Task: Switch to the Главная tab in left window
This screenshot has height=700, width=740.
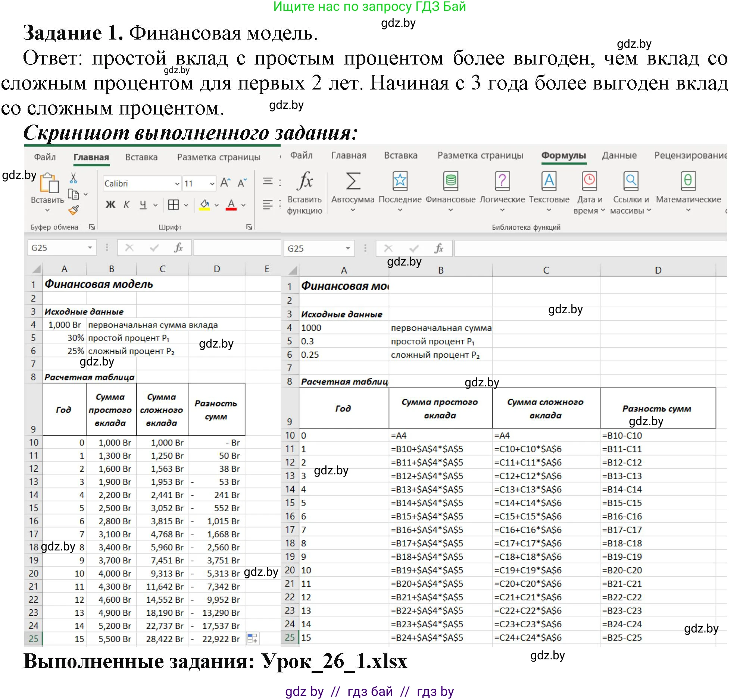Action: (91, 157)
